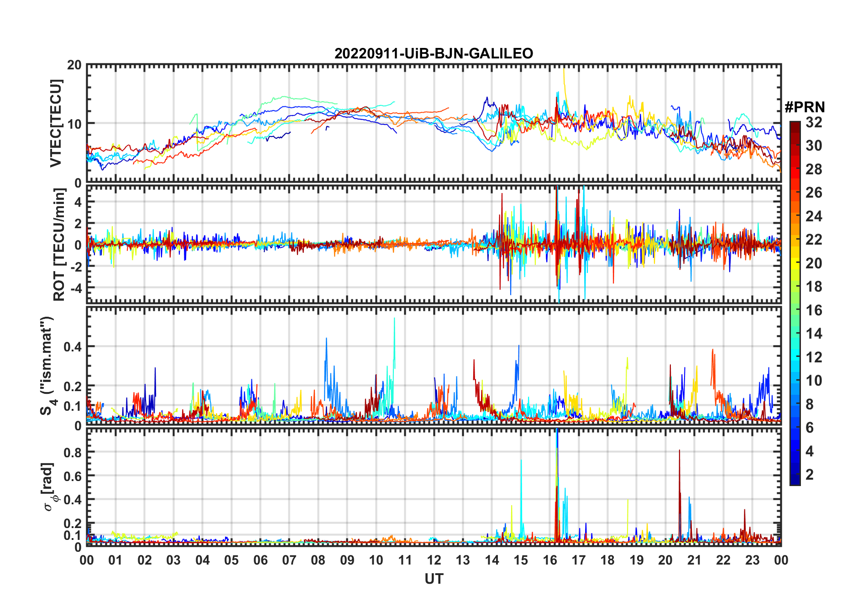This screenshot has height=607, width=868.
Task: Click the #PRN colorbar title
Action: click(805, 107)
